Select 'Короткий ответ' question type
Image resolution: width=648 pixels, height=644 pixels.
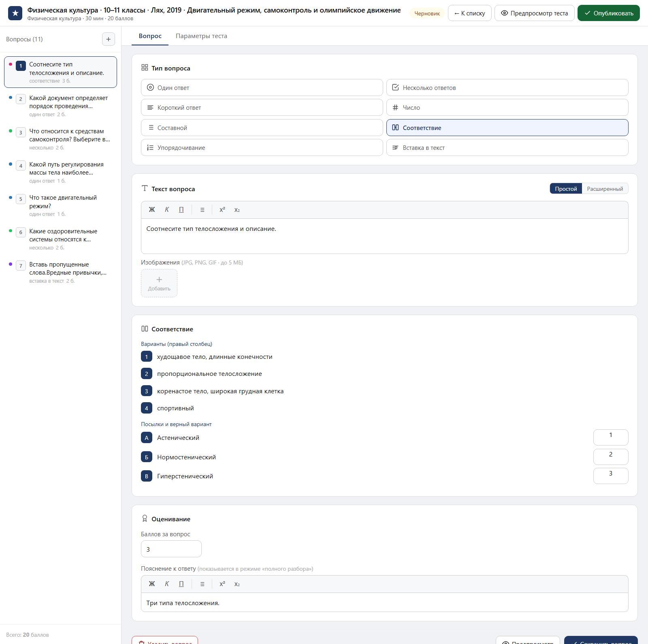262,107
